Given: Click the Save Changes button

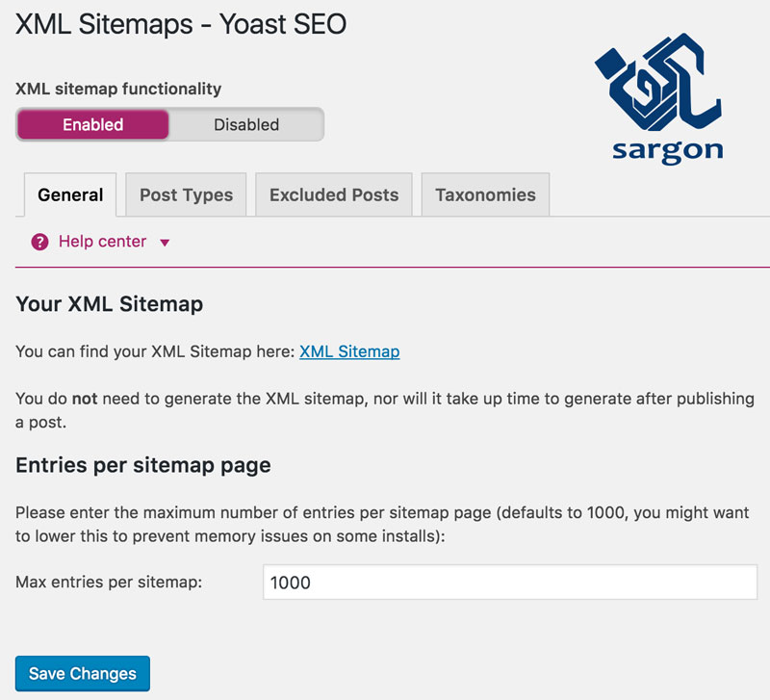Looking at the screenshot, I should point(83,673).
